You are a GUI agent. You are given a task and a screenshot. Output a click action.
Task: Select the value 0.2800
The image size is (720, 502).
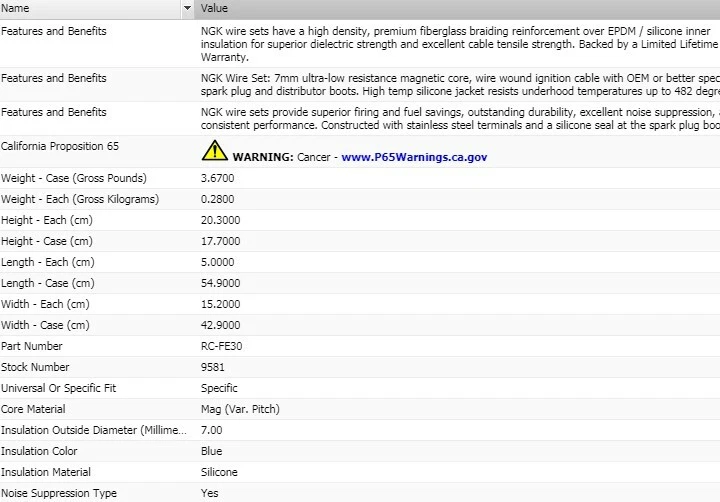(x=217, y=199)
